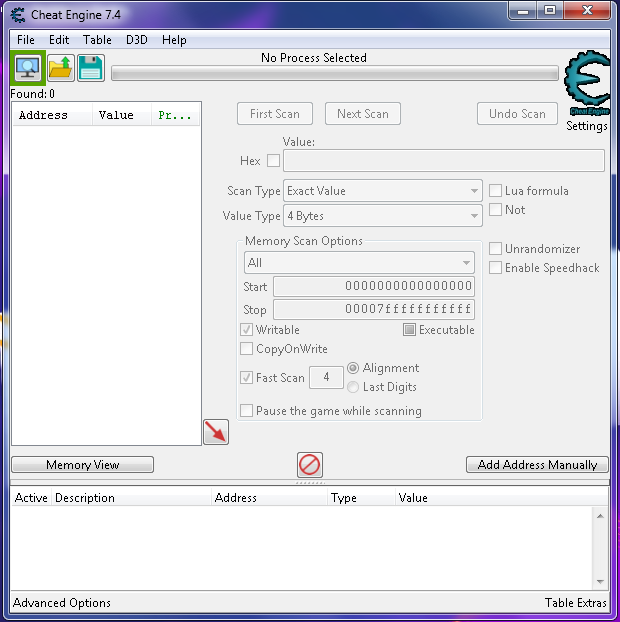The image size is (620, 622).
Task: Click the Type column header in address table
Action: (x=361, y=497)
